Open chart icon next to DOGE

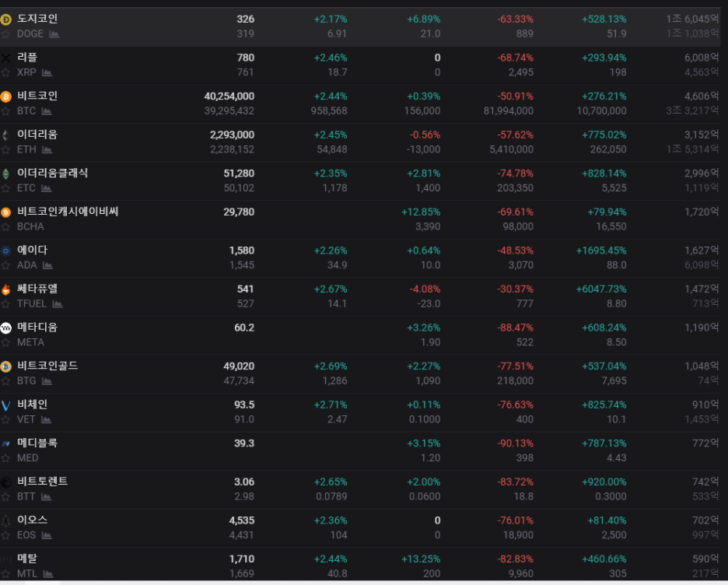[54, 34]
